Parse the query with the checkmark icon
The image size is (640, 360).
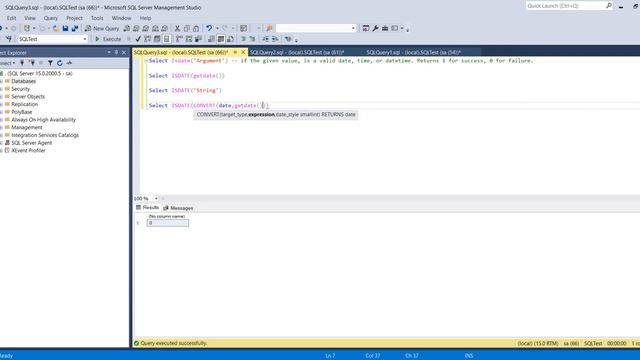(x=138, y=39)
